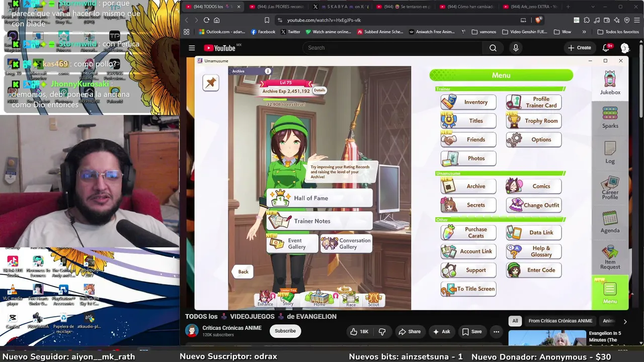Select the 'All' filter chip
Viewport: 644px width, 362px height.
(x=515, y=321)
